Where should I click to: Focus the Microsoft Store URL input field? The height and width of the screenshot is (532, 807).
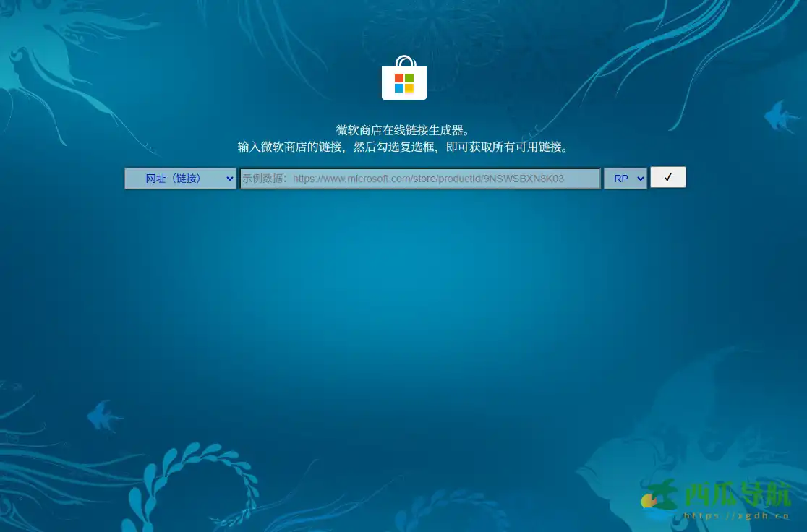tap(420, 179)
